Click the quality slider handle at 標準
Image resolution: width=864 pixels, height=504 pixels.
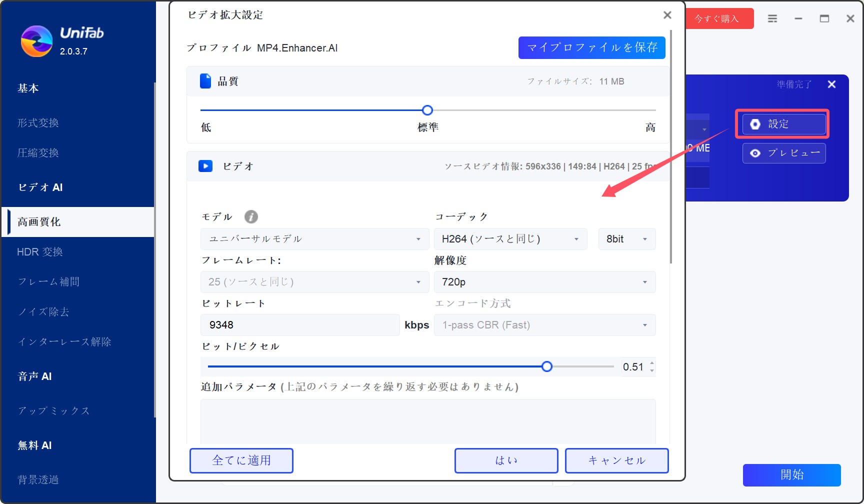pos(427,110)
